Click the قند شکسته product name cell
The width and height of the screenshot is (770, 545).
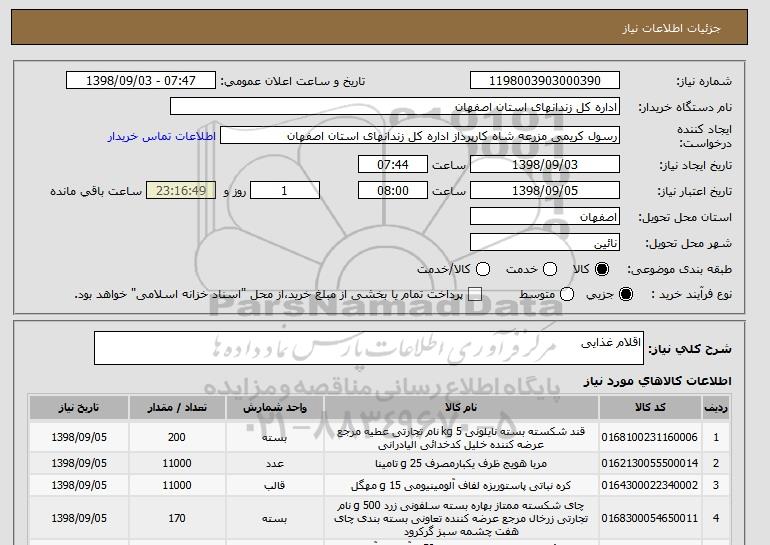click(x=461, y=437)
